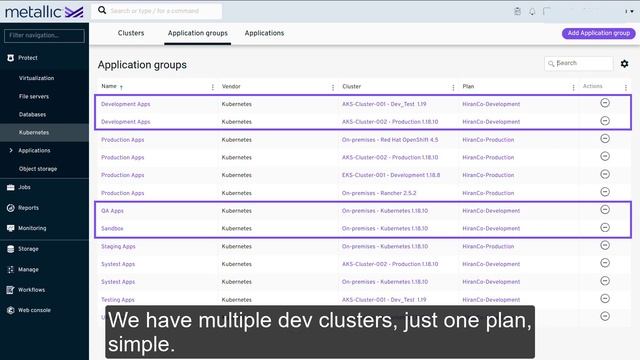Screen dimensions: 640x360
Task: Click the search magnifier icon in top bar
Action: (x=102, y=10)
